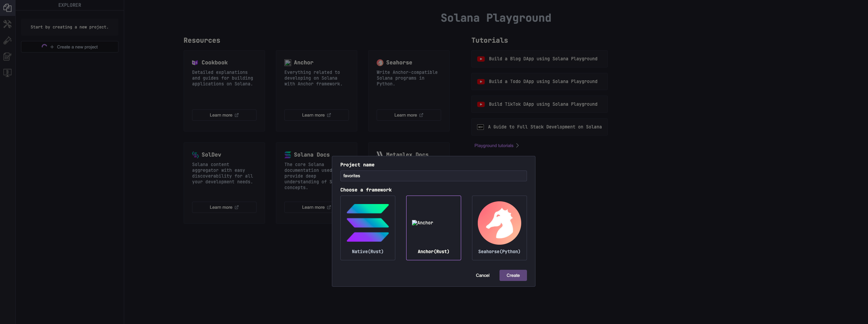Click the 'Project name' label
The width and height of the screenshot is (868, 324).
[357, 165]
